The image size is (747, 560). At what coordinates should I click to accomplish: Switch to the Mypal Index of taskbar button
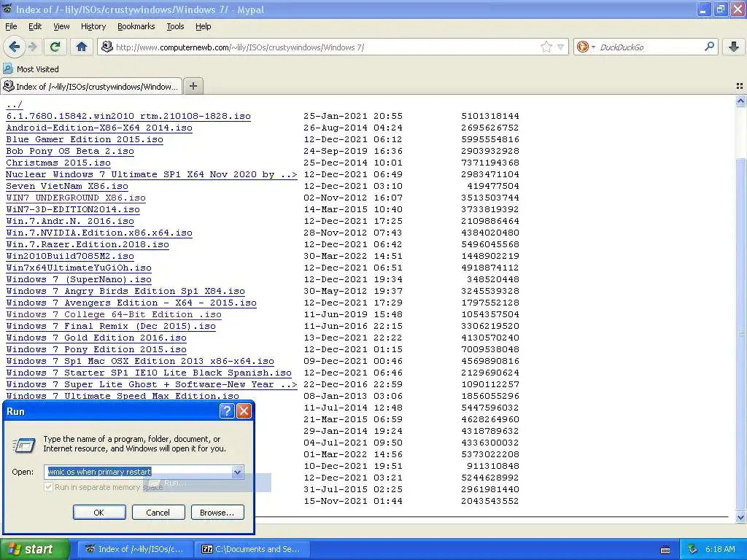click(x=135, y=549)
